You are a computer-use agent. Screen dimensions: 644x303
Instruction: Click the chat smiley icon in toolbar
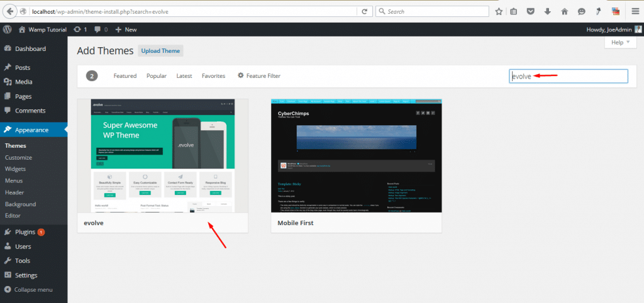pos(581,12)
